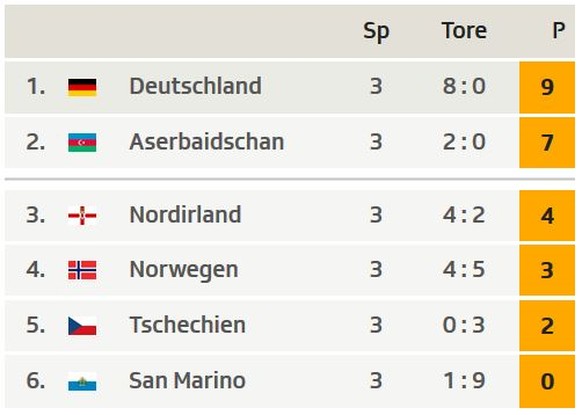Click the Northern Ireland flag icon
This screenshot has width=582, height=415.
coord(82,216)
